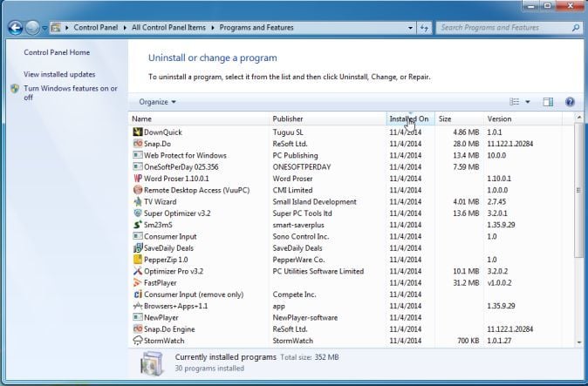588x386 pixels.
Task: Open the Organize dropdown menu
Action: pyautogui.click(x=157, y=102)
